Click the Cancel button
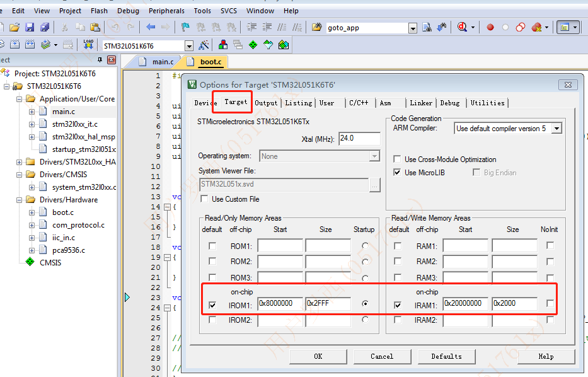Screen dimensions: 588x377 pyautogui.click(x=382, y=356)
